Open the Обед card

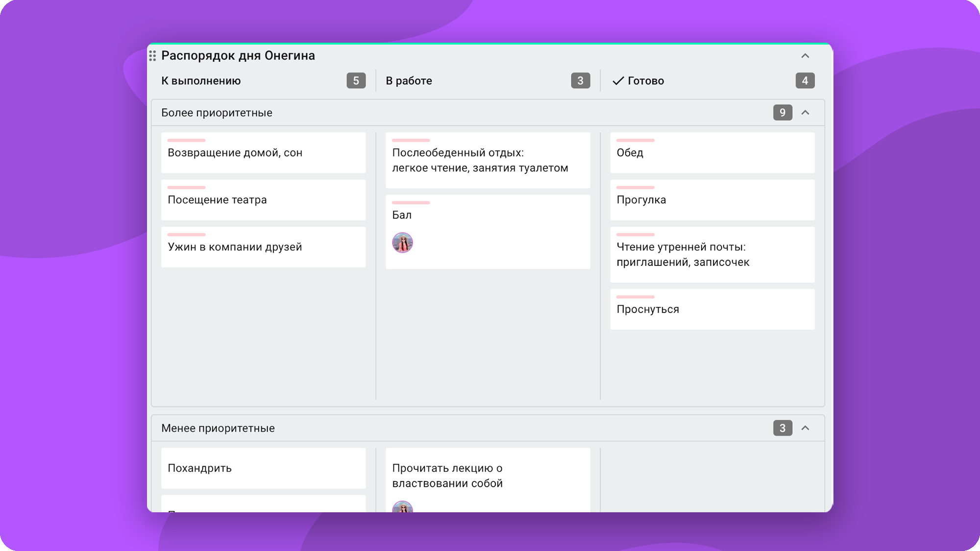point(712,153)
